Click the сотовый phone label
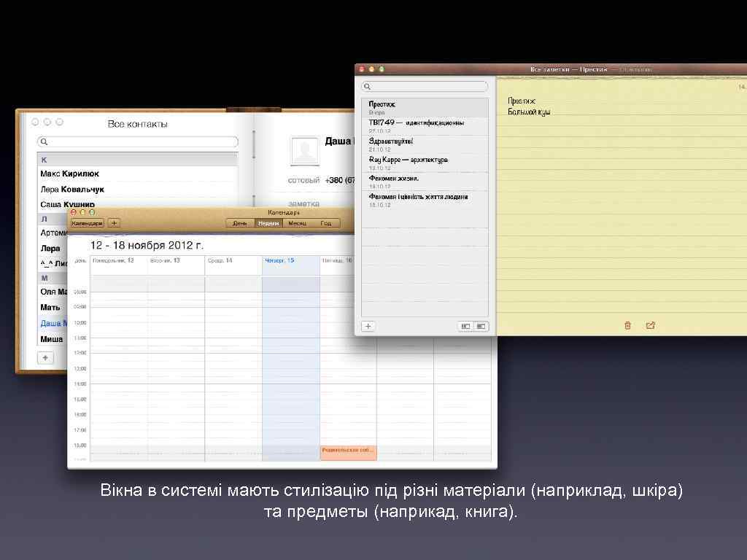The image size is (747, 560). click(x=303, y=180)
